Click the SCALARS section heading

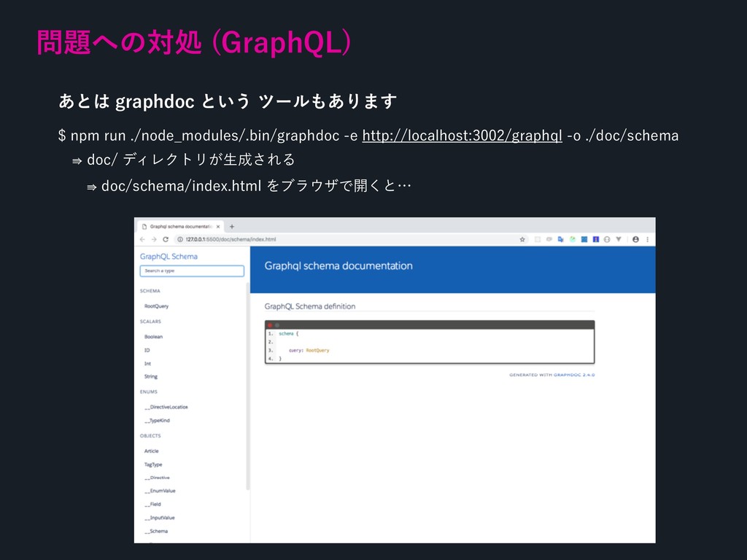point(150,322)
